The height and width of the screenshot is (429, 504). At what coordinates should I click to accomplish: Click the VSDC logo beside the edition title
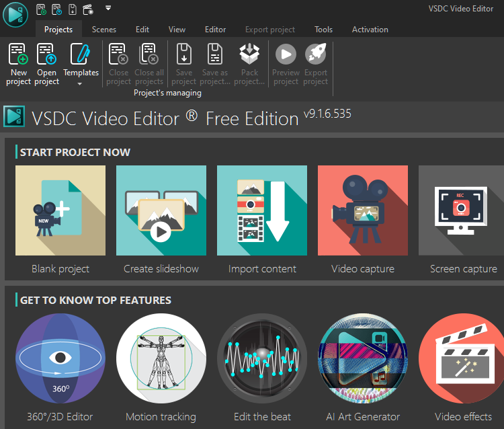[14, 116]
